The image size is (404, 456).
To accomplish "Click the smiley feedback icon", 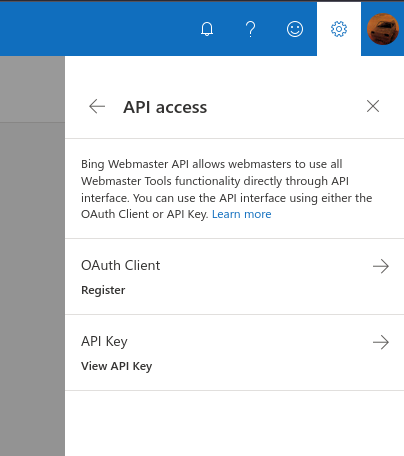I will pyautogui.click(x=295, y=29).
